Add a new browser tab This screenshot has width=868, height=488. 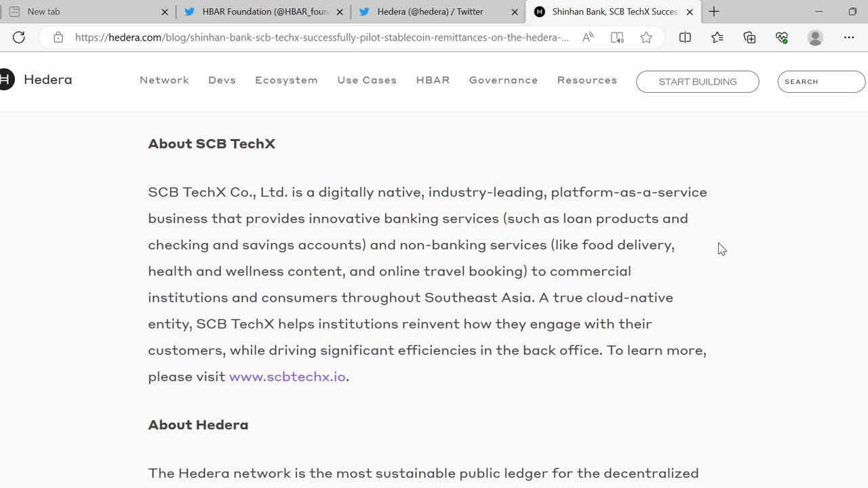point(714,12)
